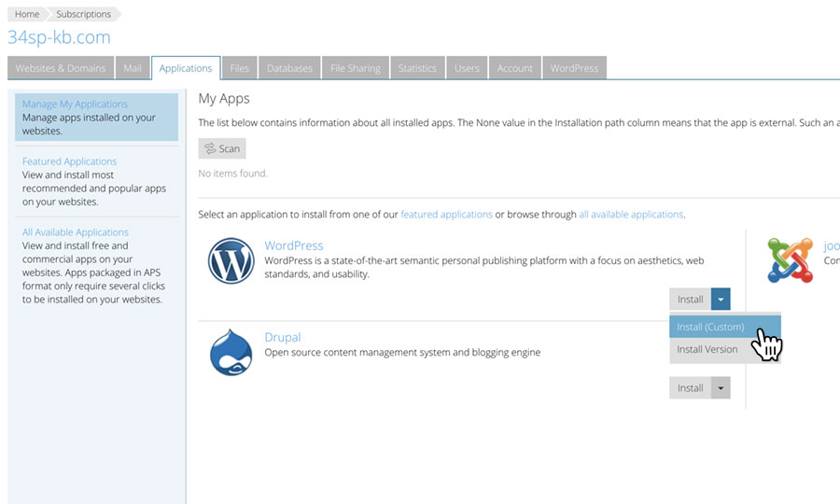Click the WordPress application title link

click(x=294, y=245)
